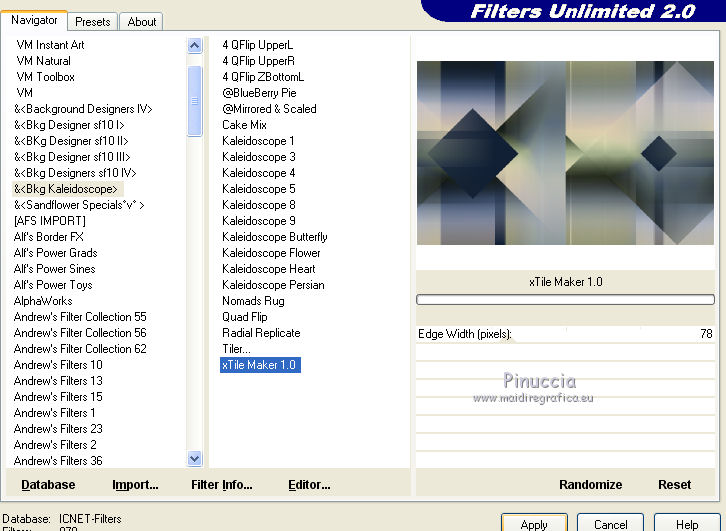Open Filter Info...

pyautogui.click(x=222, y=485)
